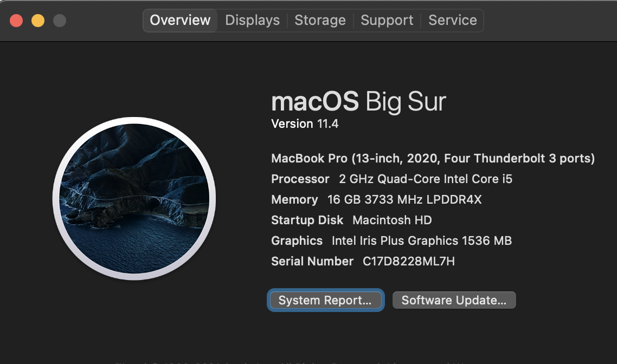The width and height of the screenshot is (617, 364).
Task: Click the greyed-out zoom window button
Action: click(x=60, y=21)
